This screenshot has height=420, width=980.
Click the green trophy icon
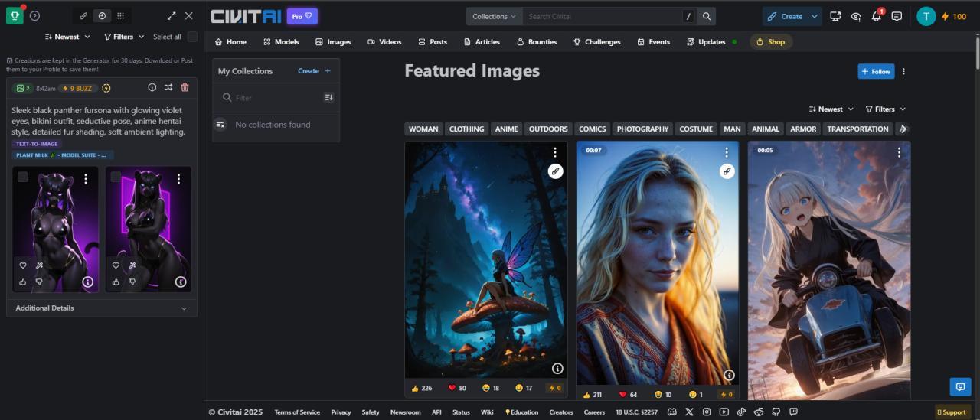tap(15, 15)
